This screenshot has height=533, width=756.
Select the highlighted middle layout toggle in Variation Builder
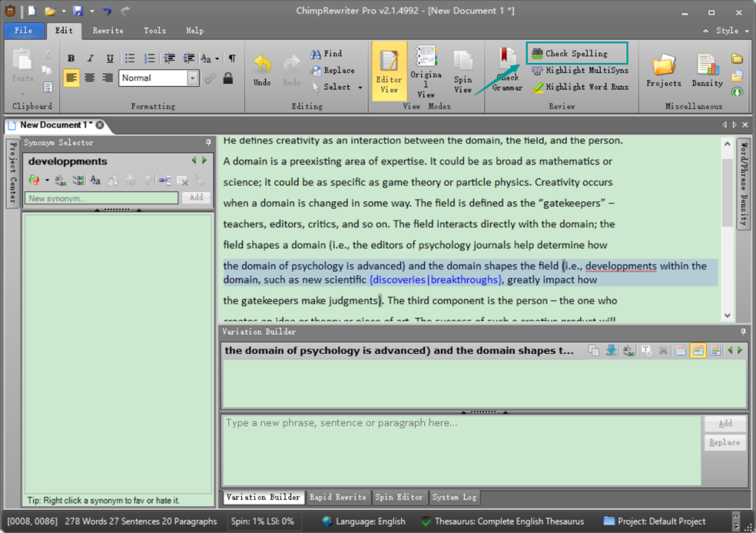click(x=698, y=350)
